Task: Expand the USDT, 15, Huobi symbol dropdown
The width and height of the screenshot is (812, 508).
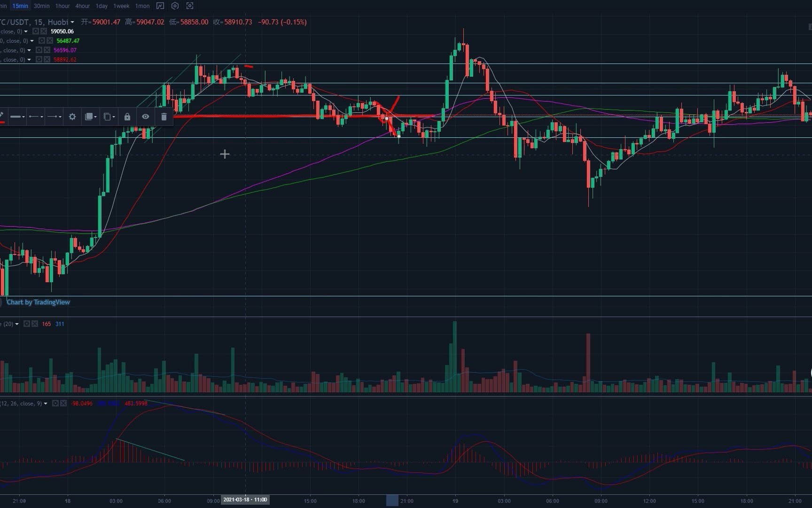Action: pos(72,22)
